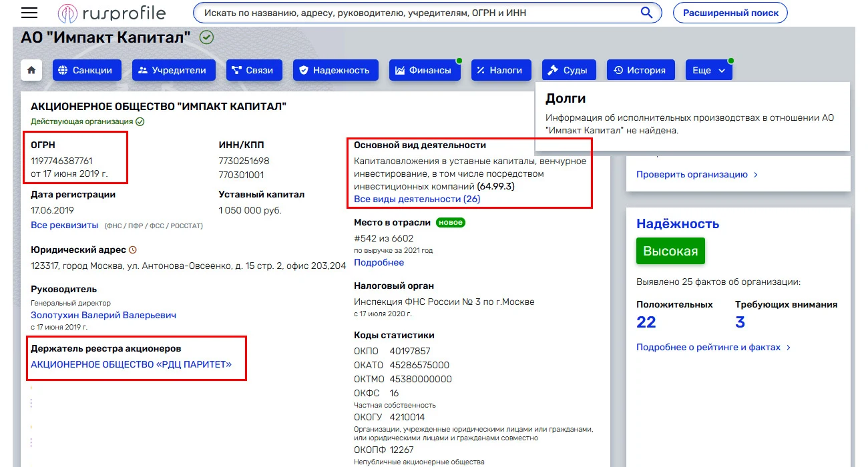
Task: Select the ОКАТО code 45286575000
Action: [419, 365]
